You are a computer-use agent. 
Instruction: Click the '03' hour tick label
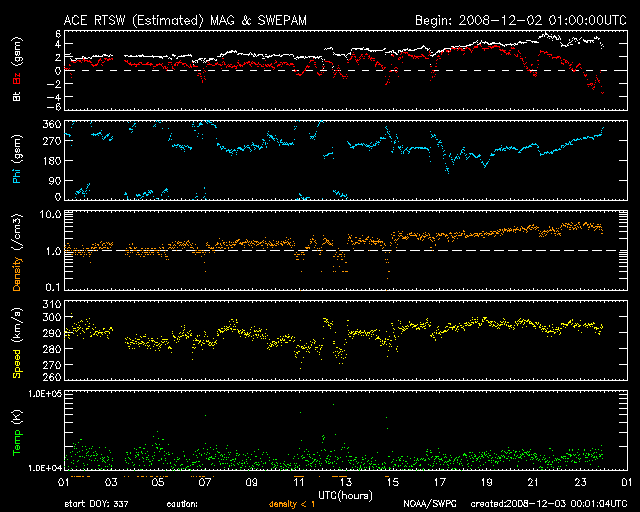[x=111, y=482]
